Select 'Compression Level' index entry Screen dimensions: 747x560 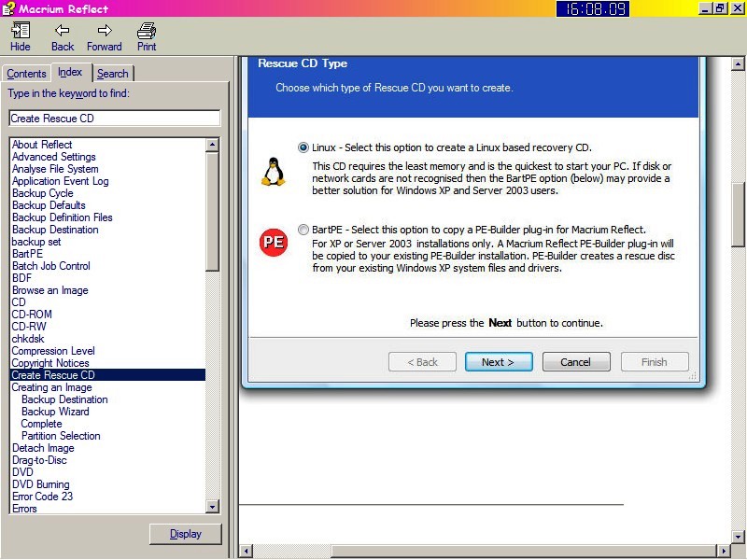[53, 351]
